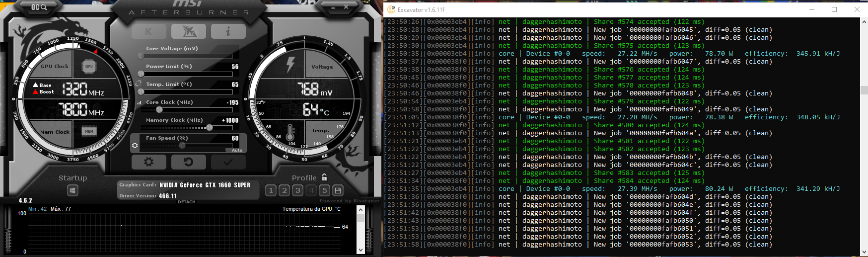Click the Kombustor K button
868x257 pixels.
point(149,31)
